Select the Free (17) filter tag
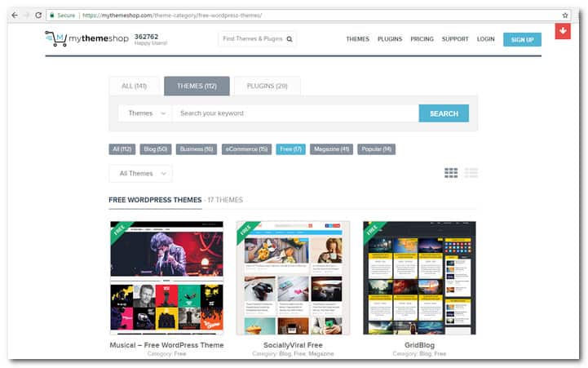Image resolution: width=588 pixels, height=368 pixels. [291, 149]
